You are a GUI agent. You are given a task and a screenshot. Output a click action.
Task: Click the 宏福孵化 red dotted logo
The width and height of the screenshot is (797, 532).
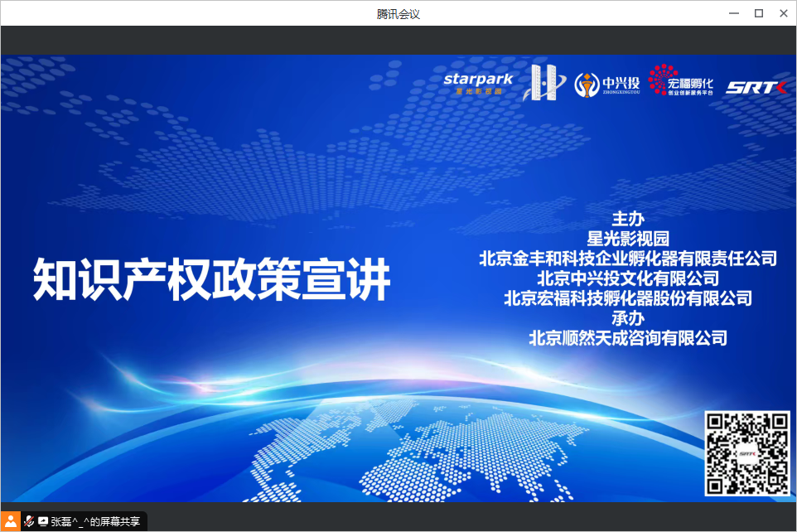(681, 80)
